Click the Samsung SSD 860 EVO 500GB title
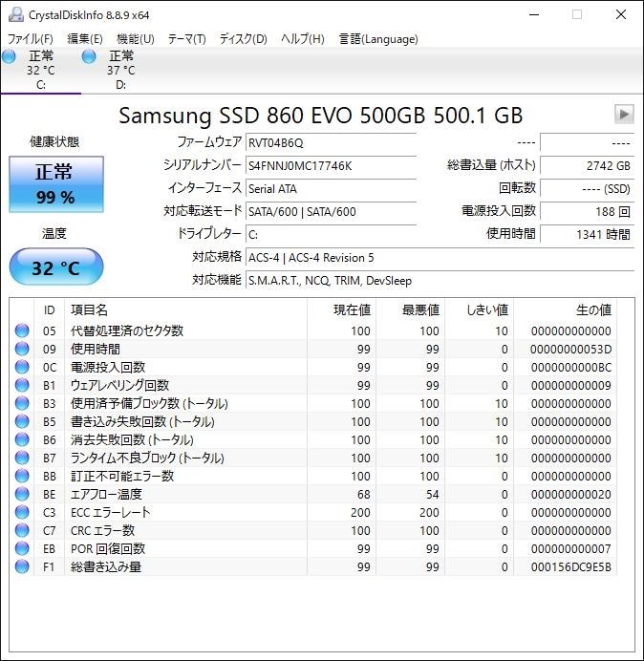 click(x=320, y=115)
